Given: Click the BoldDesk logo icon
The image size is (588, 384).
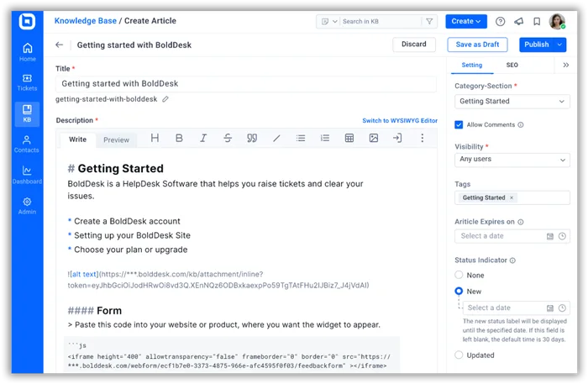Looking at the screenshot, I should (27, 21).
